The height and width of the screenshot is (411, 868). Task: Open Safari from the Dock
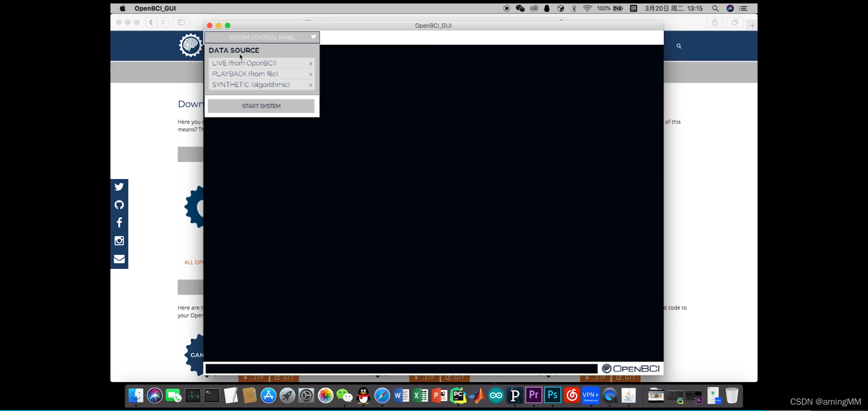pyautogui.click(x=382, y=396)
